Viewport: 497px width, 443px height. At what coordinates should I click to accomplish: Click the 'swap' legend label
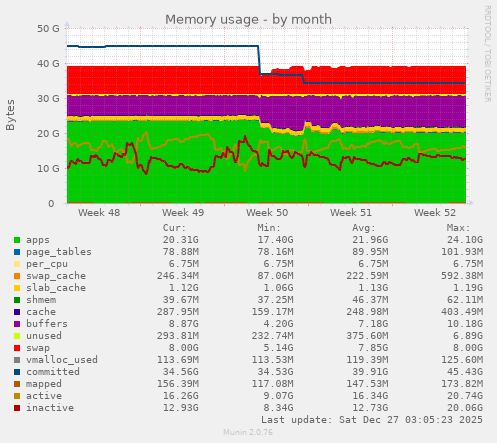(x=38, y=348)
